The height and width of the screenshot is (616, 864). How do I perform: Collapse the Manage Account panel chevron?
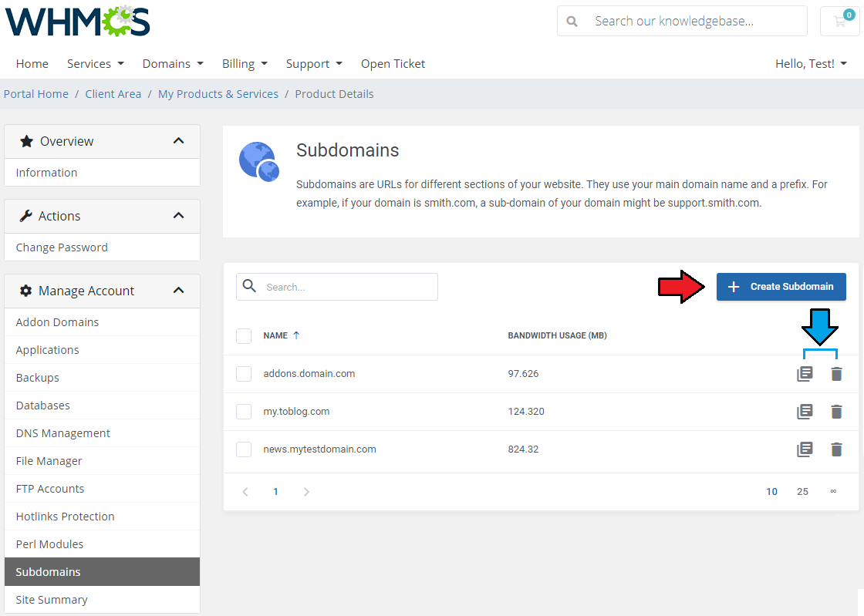(178, 291)
